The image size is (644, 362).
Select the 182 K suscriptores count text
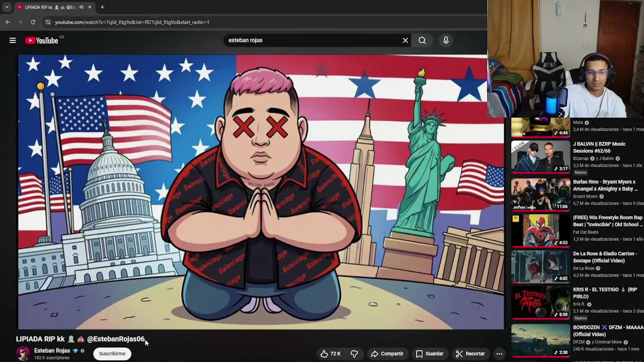click(52, 358)
